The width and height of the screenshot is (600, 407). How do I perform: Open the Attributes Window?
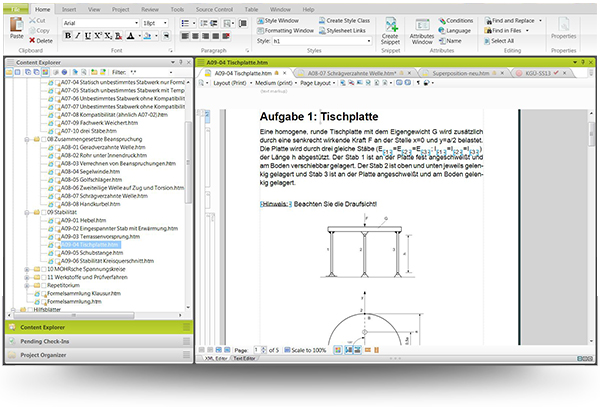pos(422,31)
